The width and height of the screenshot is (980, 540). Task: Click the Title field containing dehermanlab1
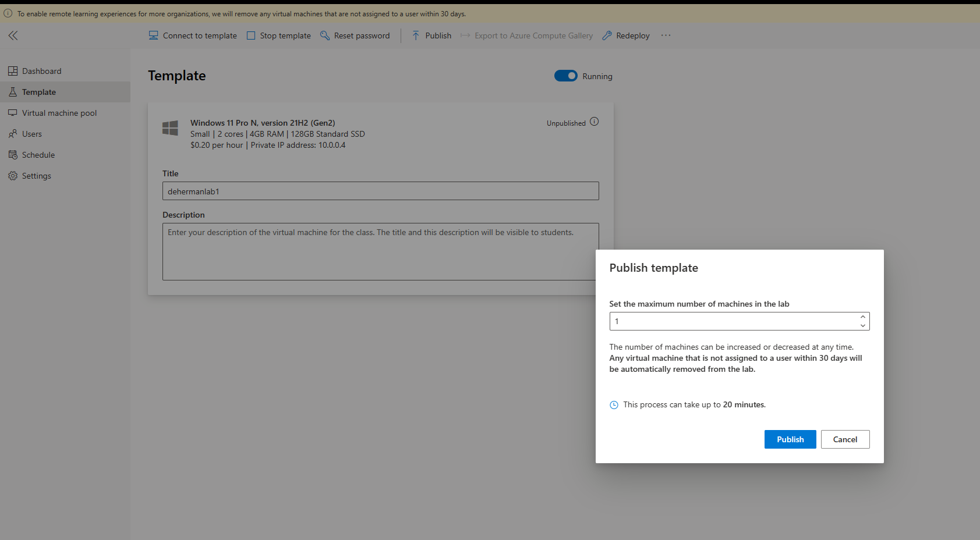(381, 191)
